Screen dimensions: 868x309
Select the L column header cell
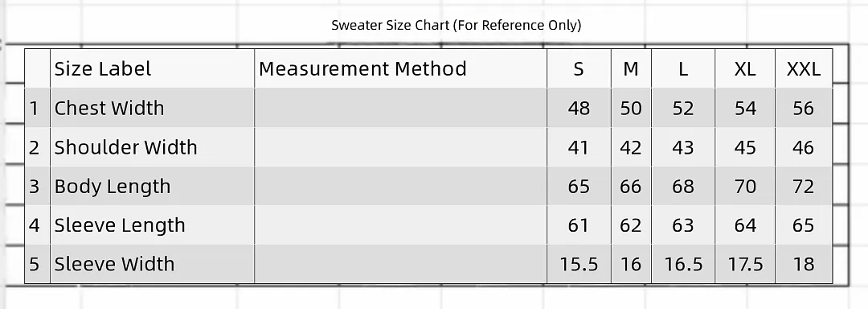coord(683,68)
